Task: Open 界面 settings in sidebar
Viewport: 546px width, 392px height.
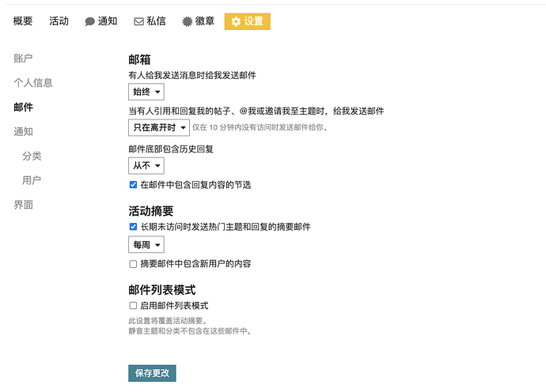Action: (x=23, y=205)
